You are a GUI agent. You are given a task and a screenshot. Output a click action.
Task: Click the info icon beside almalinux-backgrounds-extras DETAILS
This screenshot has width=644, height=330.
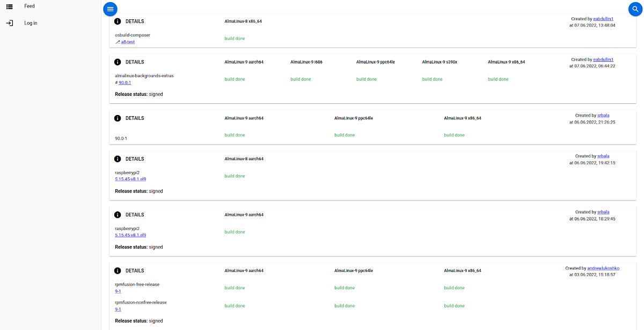pyautogui.click(x=118, y=62)
